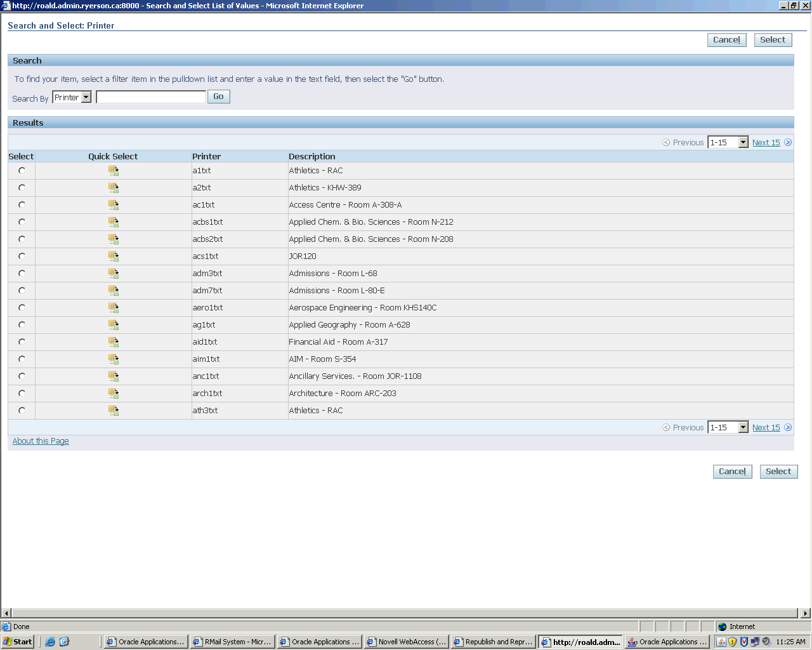Quick select the adm7txt Admissions printer
The height and width of the screenshot is (650, 812).
(x=114, y=291)
